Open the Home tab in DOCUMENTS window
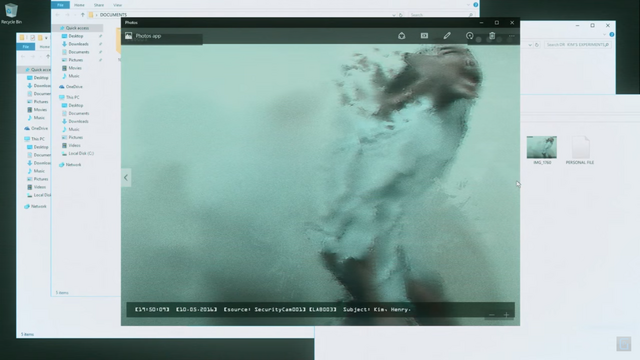640x360 pixels. [79, 5]
